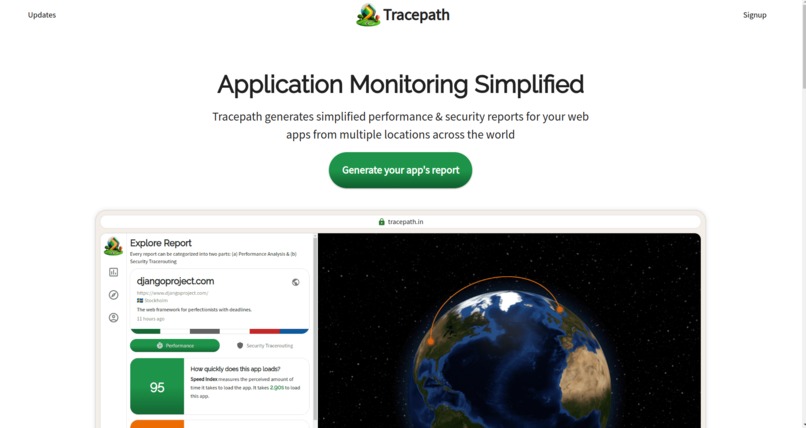Click the 2.90s load time value
Screen dimensions: 806x428
(277, 387)
